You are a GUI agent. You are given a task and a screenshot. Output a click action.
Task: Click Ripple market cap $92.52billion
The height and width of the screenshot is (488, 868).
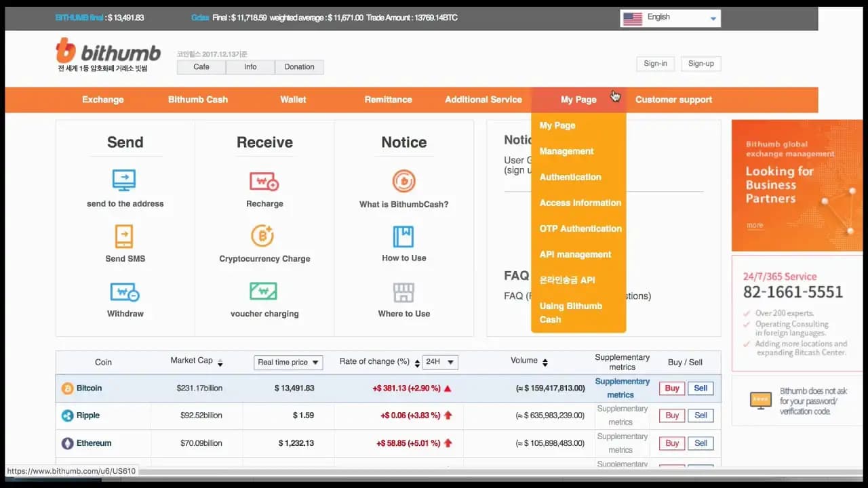point(201,415)
